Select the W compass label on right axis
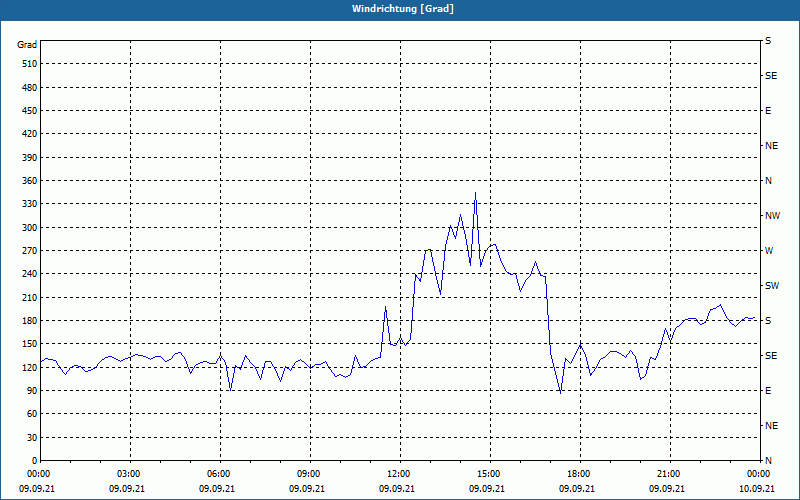 click(769, 251)
